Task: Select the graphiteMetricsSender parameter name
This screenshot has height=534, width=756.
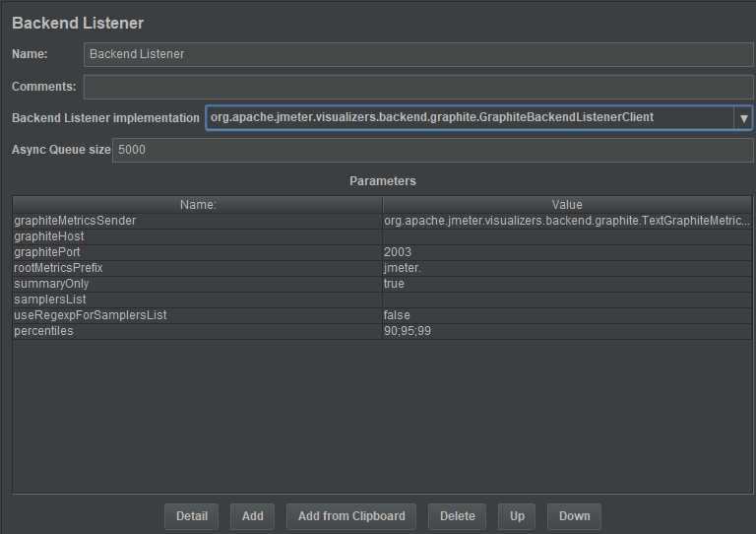Action: point(197,221)
